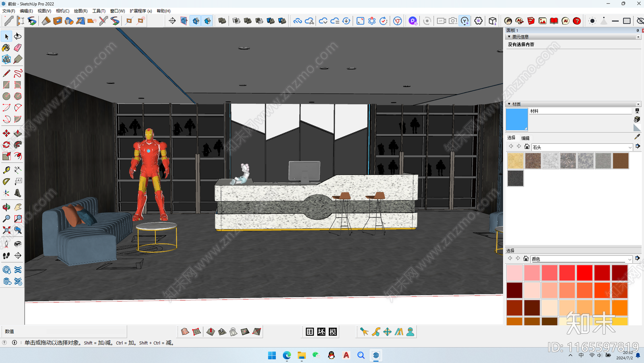Screen dimensions: 644x363
Task: Select the white marble stone swatch
Action: tap(550, 161)
